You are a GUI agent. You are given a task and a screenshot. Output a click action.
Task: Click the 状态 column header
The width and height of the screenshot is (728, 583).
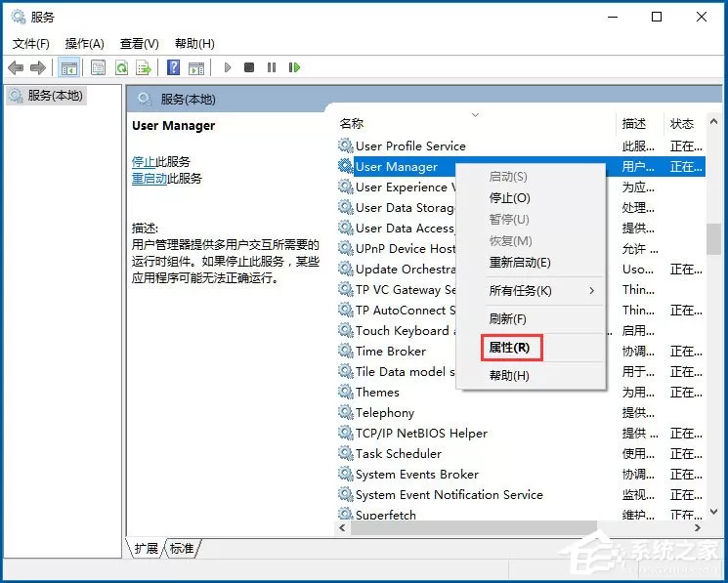click(x=681, y=124)
